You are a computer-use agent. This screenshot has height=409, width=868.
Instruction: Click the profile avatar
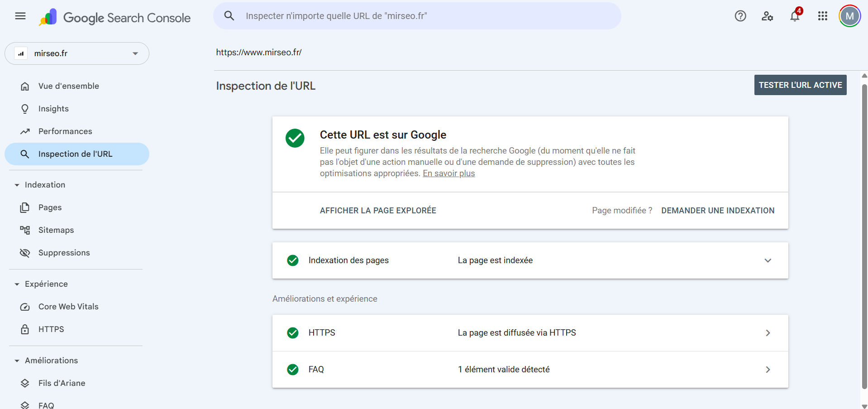(x=849, y=16)
